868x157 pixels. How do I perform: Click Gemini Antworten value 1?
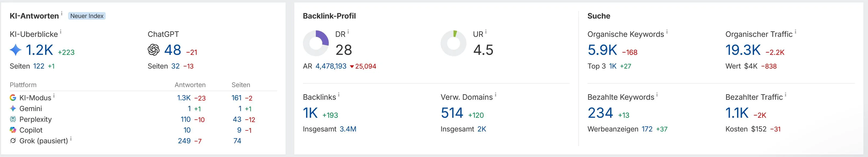(189, 109)
